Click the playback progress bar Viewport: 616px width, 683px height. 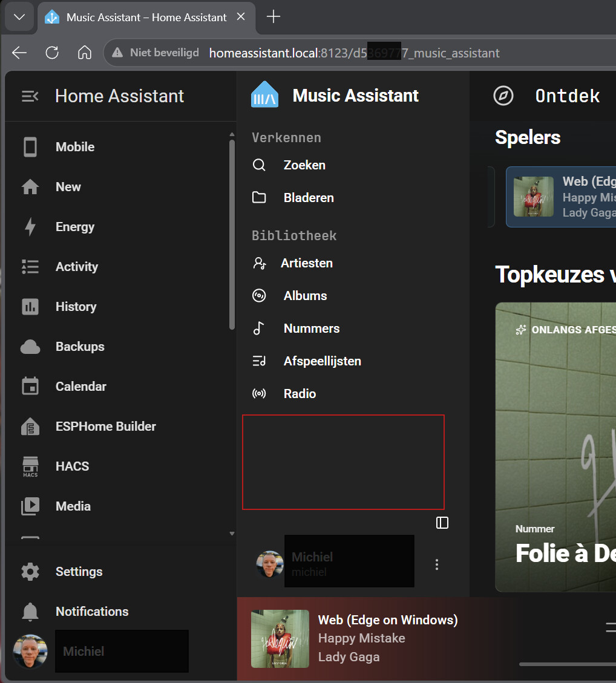pos(568,664)
